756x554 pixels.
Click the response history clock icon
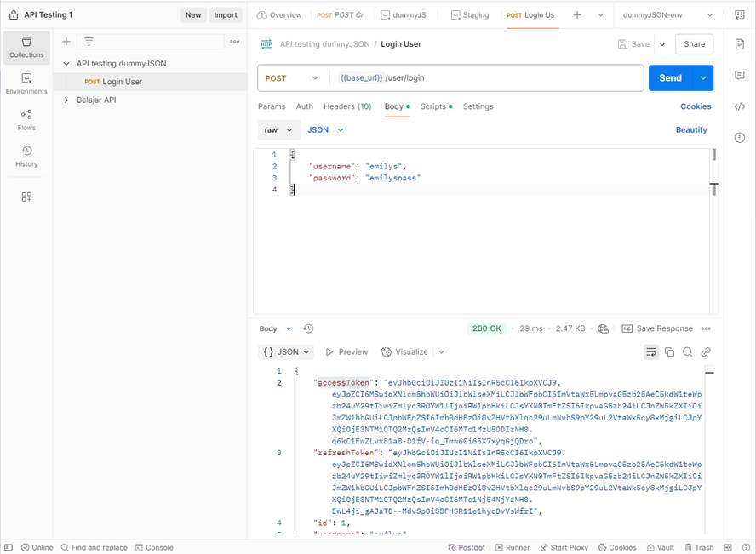(x=308, y=328)
